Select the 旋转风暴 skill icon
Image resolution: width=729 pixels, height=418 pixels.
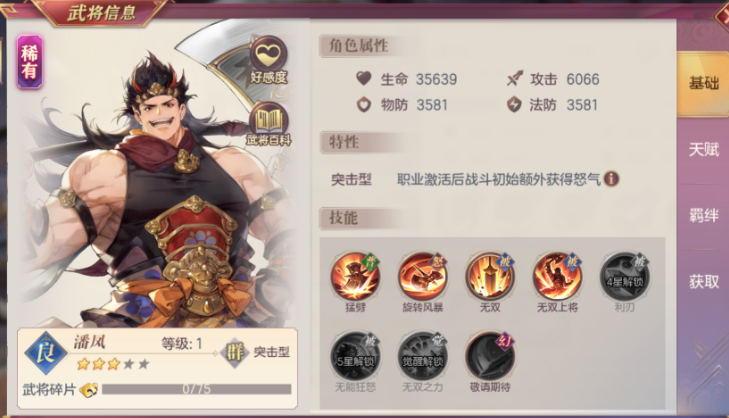click(423, 276)
